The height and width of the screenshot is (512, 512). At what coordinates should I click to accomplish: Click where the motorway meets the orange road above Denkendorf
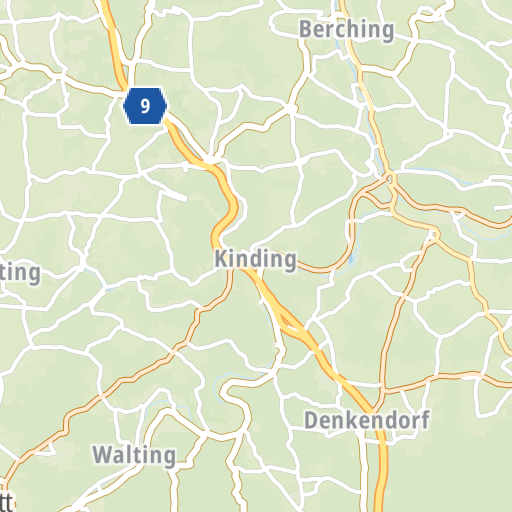click(372, 410)
